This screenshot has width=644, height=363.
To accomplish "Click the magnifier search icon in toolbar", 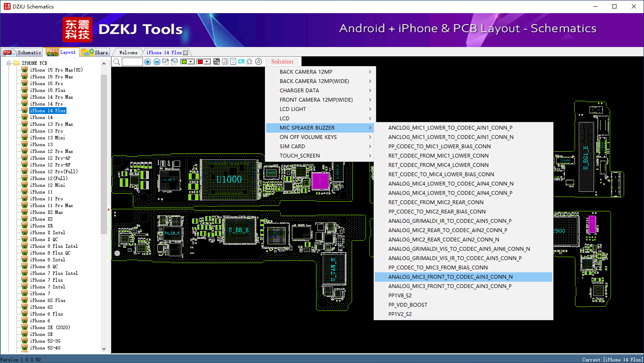I will pos(117,62).
